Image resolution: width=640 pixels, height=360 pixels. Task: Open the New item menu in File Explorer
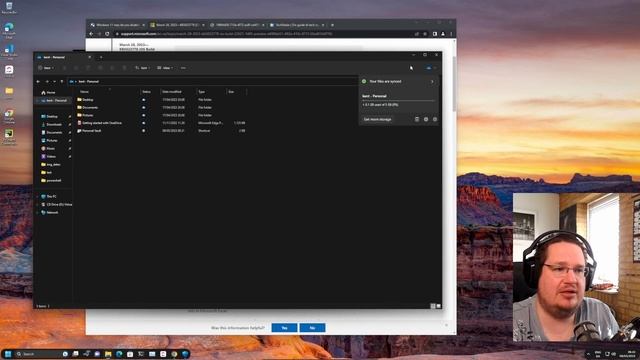tap(46, 68)
